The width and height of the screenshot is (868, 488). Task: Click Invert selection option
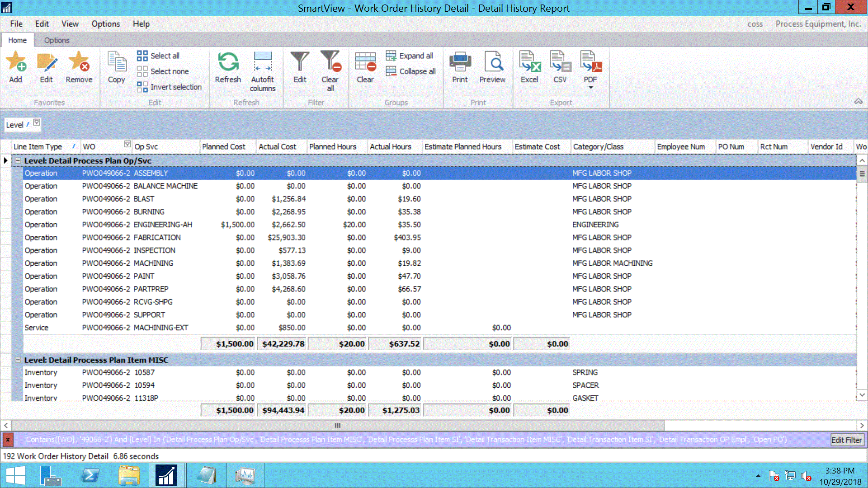point(169,87)
